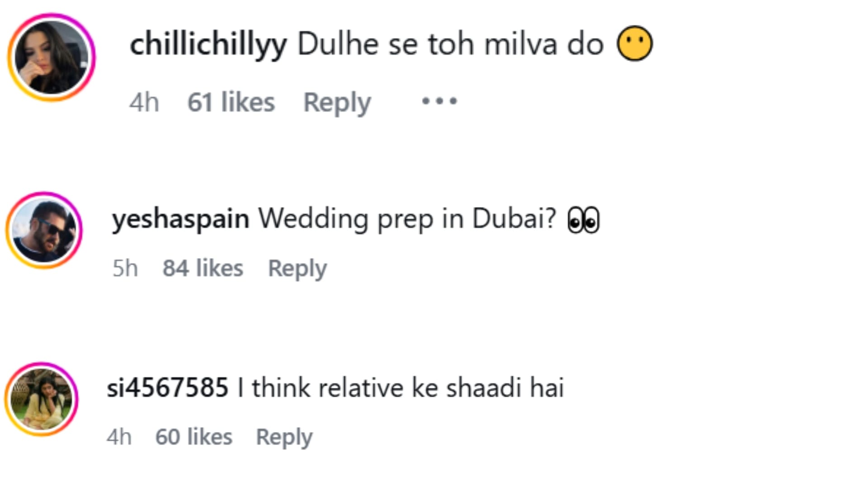View the 61 likes list

click(x=231, y=102)
